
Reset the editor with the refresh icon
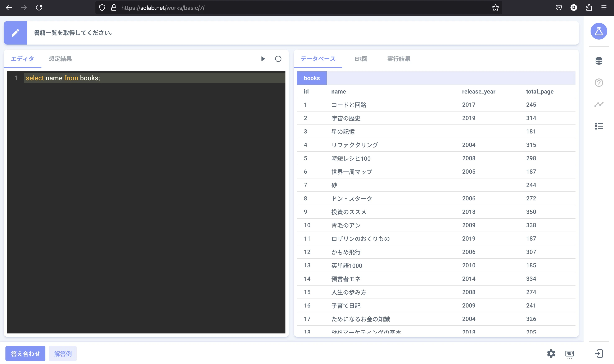tap(278, 59)
